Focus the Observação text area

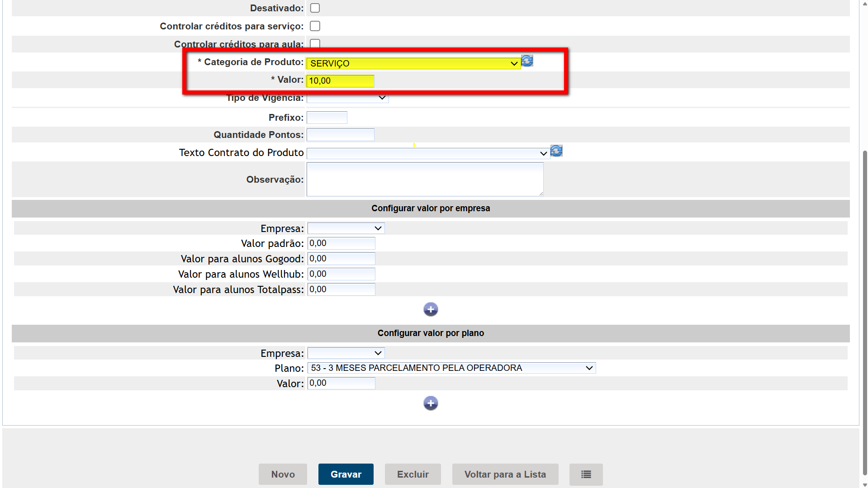(425, 180)
